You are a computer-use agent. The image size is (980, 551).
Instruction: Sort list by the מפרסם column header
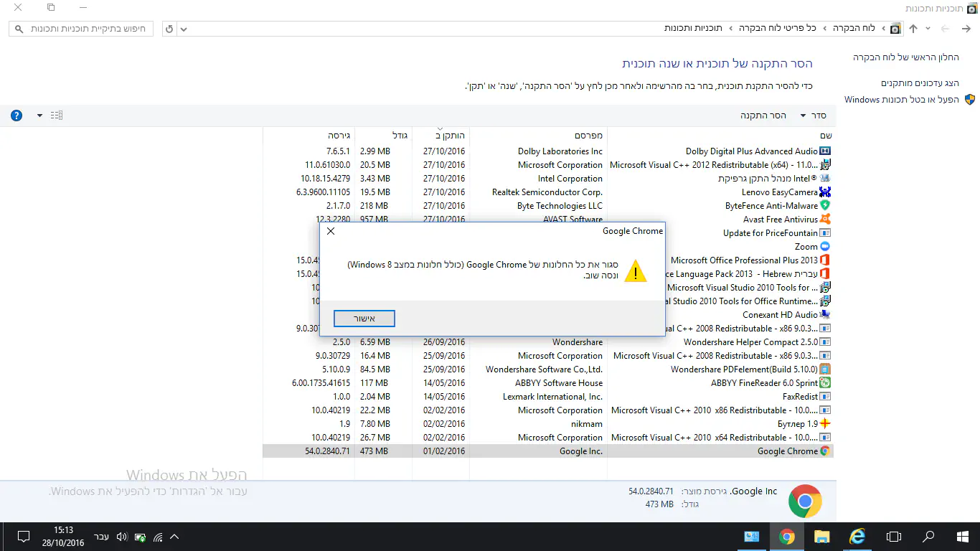click(588, 136)
